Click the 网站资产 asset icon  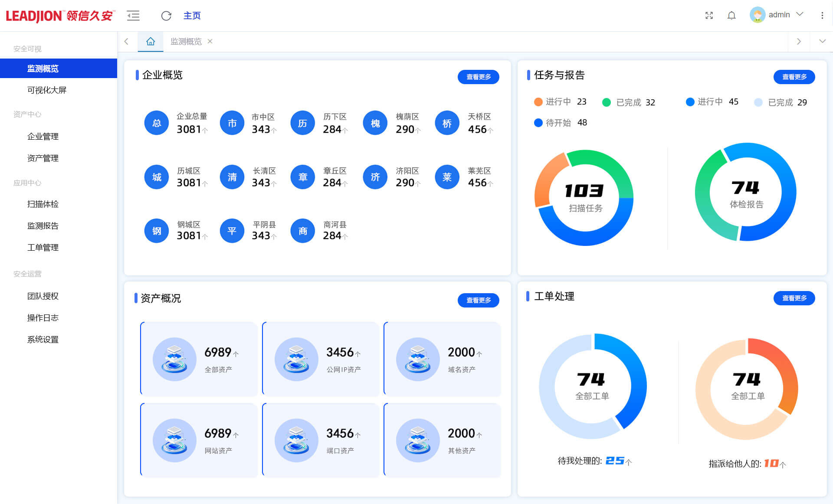click(x=174, y=440)
